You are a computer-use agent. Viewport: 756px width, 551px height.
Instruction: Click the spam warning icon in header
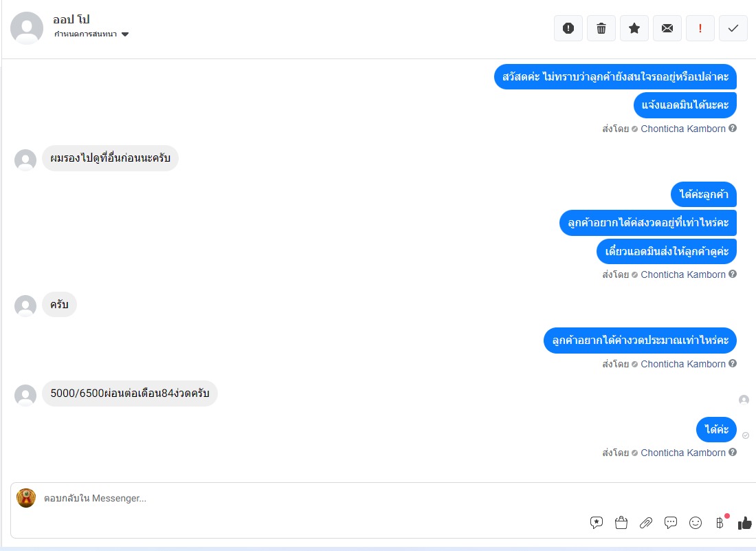[x=568, y=28]
